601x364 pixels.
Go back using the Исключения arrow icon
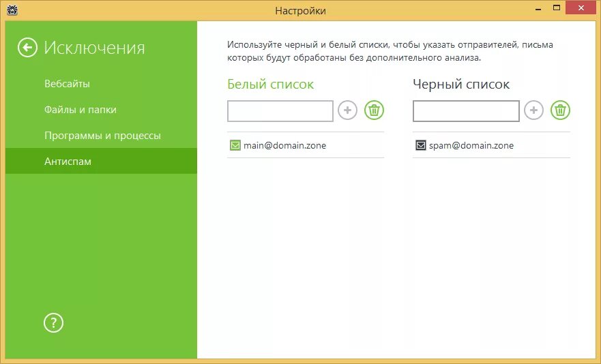pyautogui.click(x=27, y=48)
